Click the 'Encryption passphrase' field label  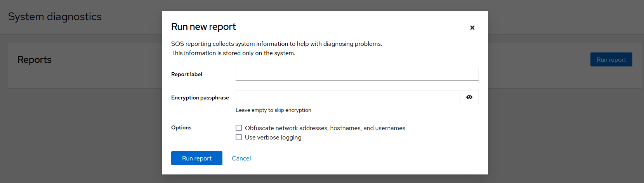[200, 98]
